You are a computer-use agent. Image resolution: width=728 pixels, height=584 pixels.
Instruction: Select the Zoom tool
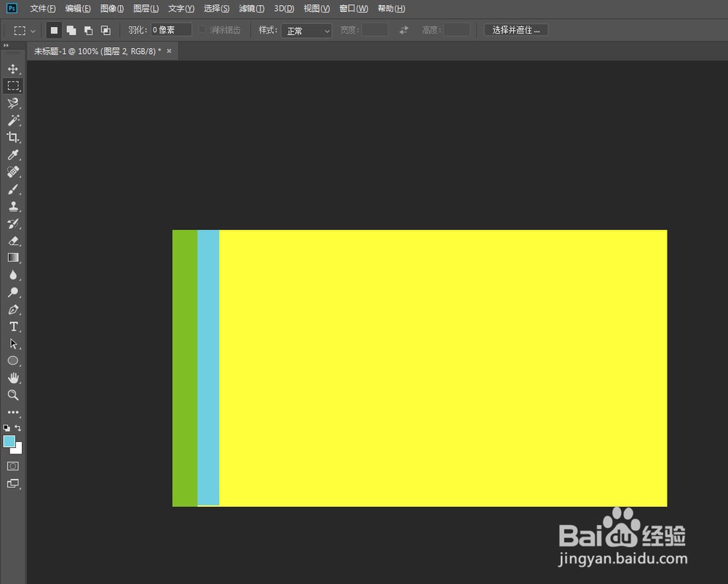point(13,395)
